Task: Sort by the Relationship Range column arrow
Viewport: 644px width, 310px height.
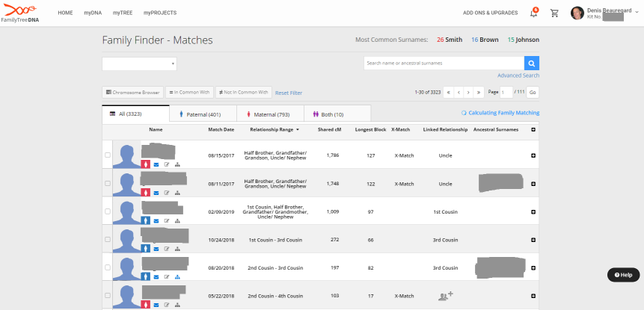Action: pos(298,129)
